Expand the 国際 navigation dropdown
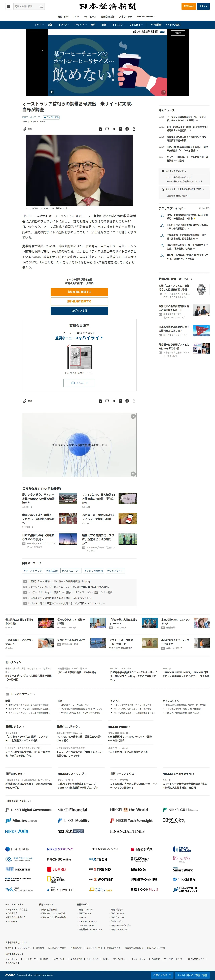 click(105, 25)
